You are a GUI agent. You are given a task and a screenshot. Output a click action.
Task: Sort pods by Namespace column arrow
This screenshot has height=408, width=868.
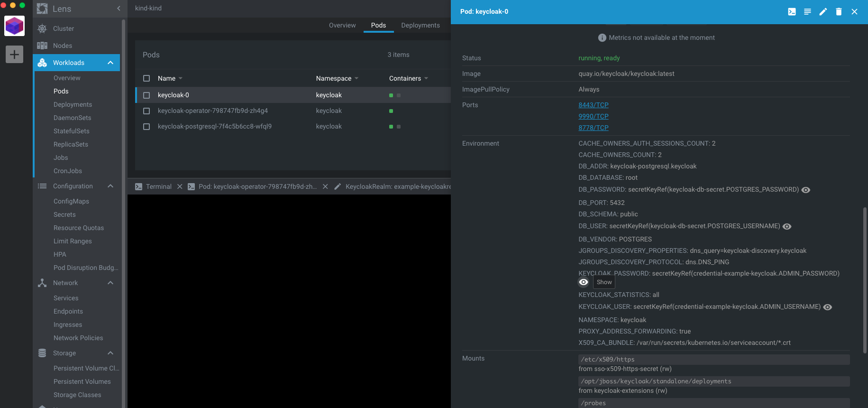tap(356, 78)
